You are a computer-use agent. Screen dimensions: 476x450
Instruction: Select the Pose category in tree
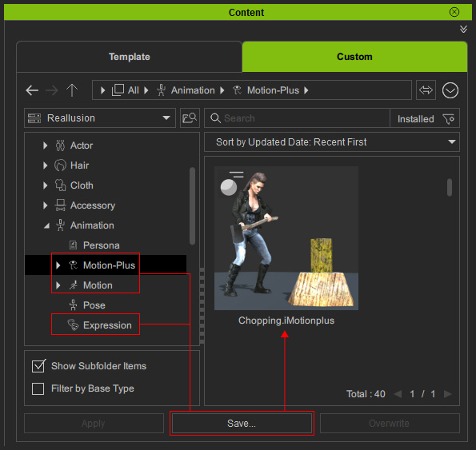94,305
